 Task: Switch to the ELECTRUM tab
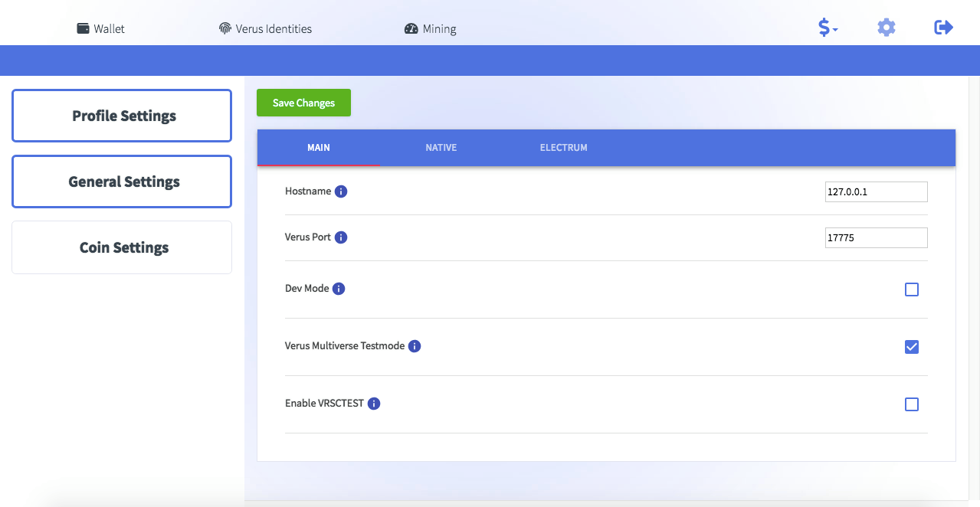click(564, 147)
